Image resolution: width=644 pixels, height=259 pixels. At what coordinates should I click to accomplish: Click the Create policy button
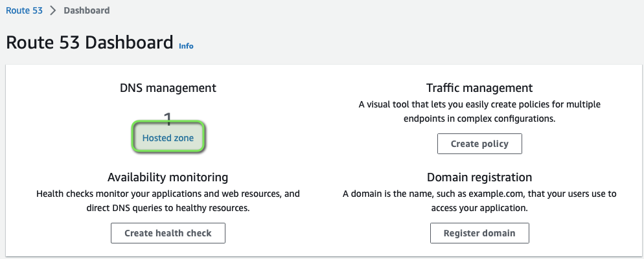click(x=479, y=144)
